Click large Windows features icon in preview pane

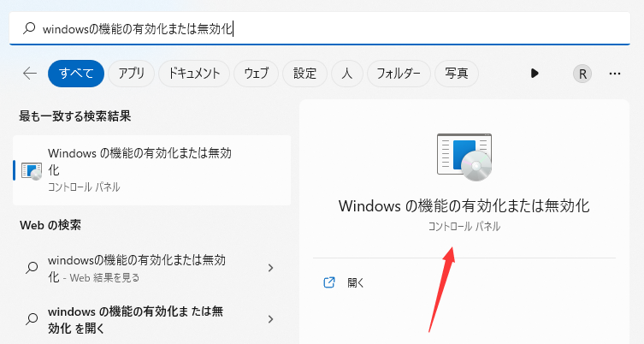coord(464,157)
